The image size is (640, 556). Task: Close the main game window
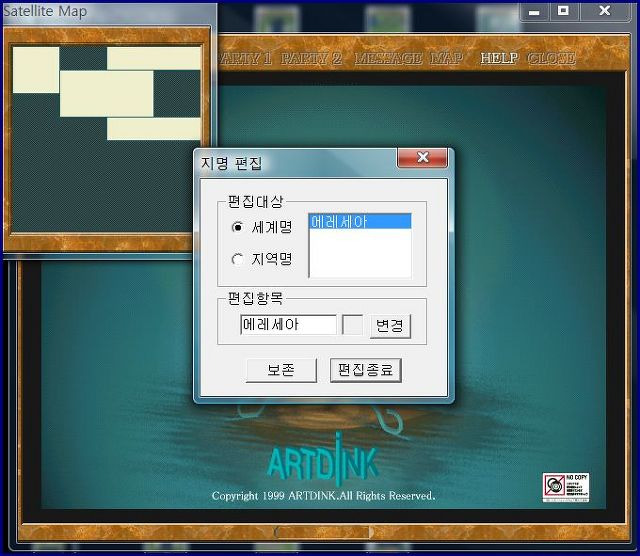tap(604, 11)
